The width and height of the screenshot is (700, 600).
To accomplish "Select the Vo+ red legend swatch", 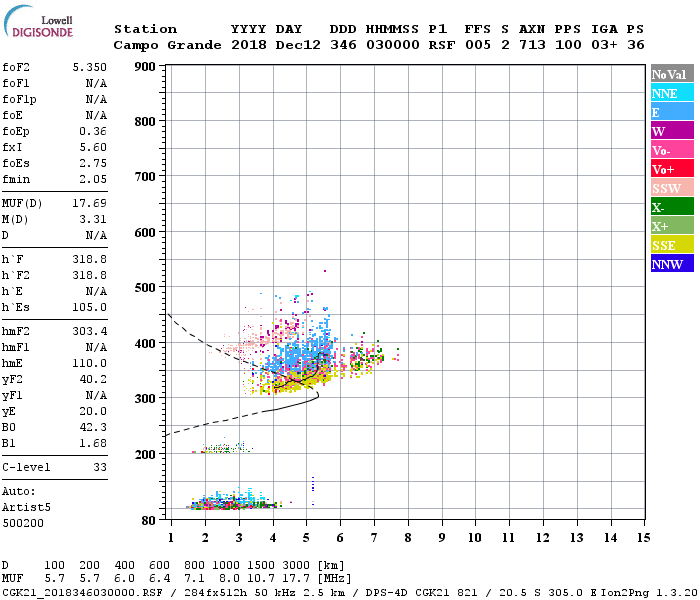I will point(672,169).
